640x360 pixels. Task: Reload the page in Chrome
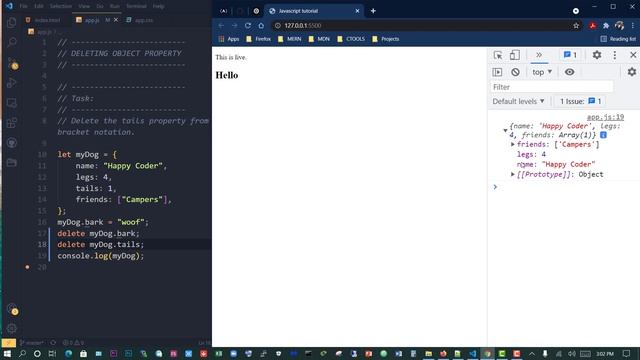coord(248,25)
